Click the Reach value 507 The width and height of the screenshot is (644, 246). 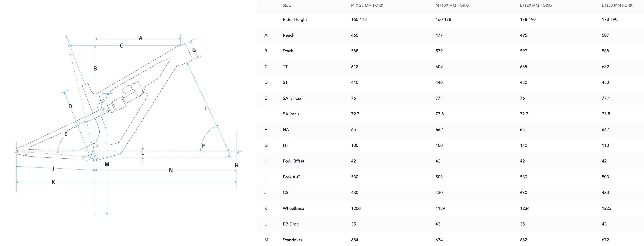coord(605,35)
